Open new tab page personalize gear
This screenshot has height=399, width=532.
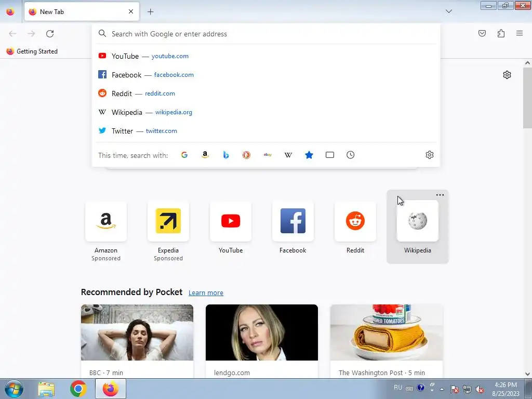click(x=507, y=75)
